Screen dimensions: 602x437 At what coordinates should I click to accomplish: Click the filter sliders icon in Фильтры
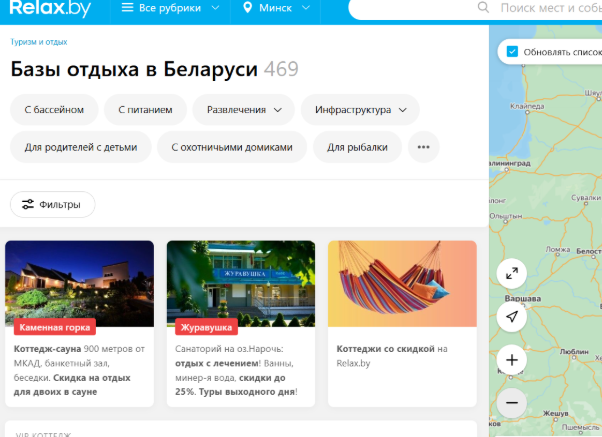tap(28, 204)
